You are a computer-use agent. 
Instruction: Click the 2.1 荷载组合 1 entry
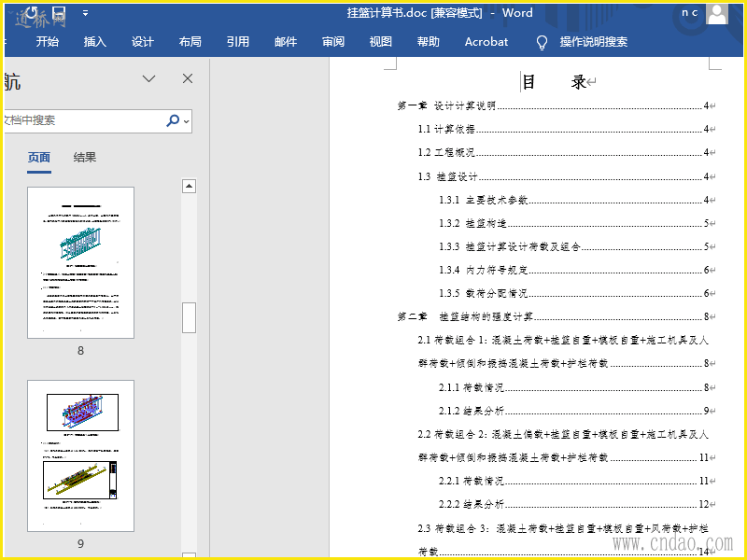coord(564,352)
